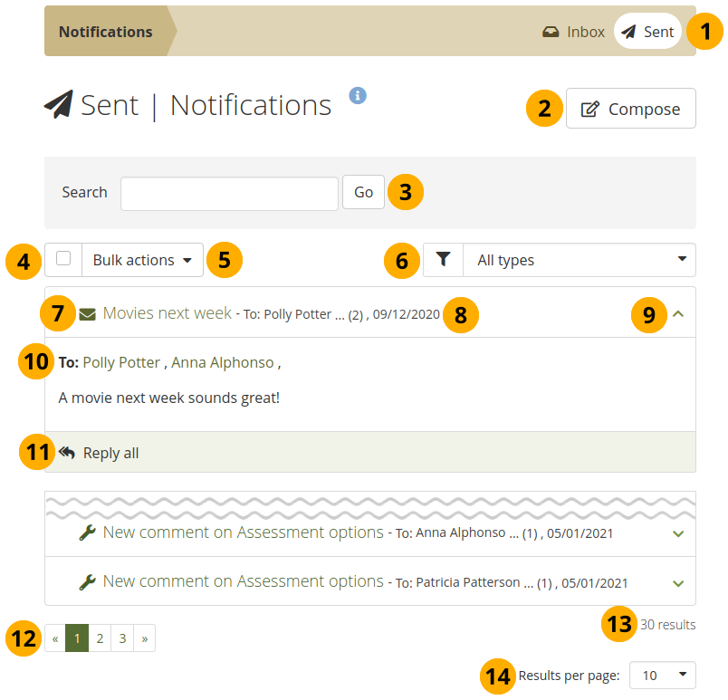Click the funnel filter icon
Screen dimensions: 728x700
[x=443, y=260]
